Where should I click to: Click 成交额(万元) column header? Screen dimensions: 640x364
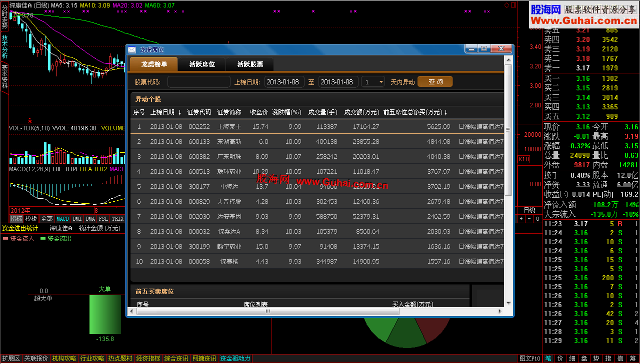361,112
